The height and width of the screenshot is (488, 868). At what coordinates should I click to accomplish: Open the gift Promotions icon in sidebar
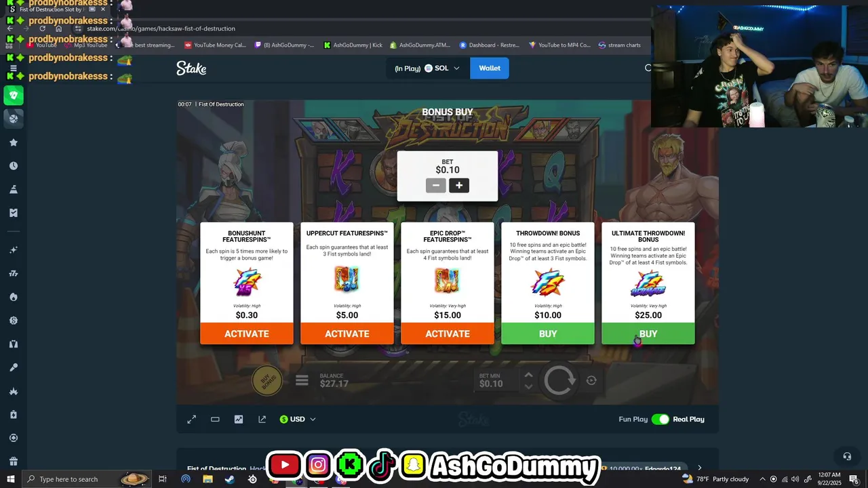[x=14, y=461]
